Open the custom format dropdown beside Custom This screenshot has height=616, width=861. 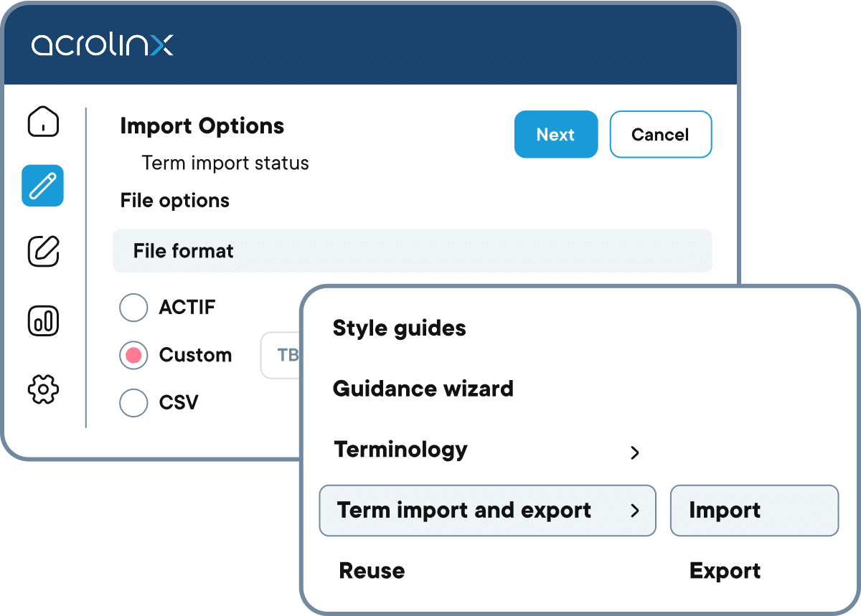[x=281, y=355]
